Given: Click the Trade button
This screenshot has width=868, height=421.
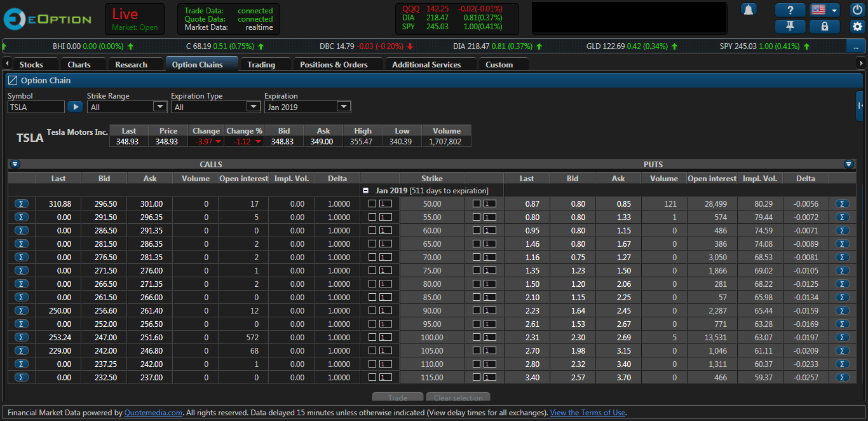Looking at the screenshot, I should 398,397.
